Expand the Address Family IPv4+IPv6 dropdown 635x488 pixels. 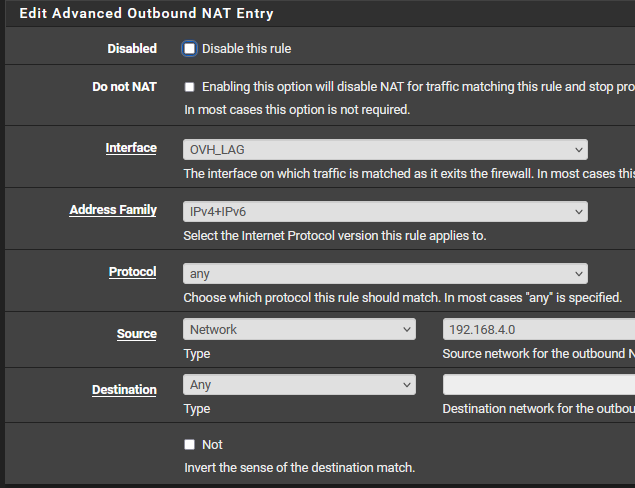click(385, 211)
